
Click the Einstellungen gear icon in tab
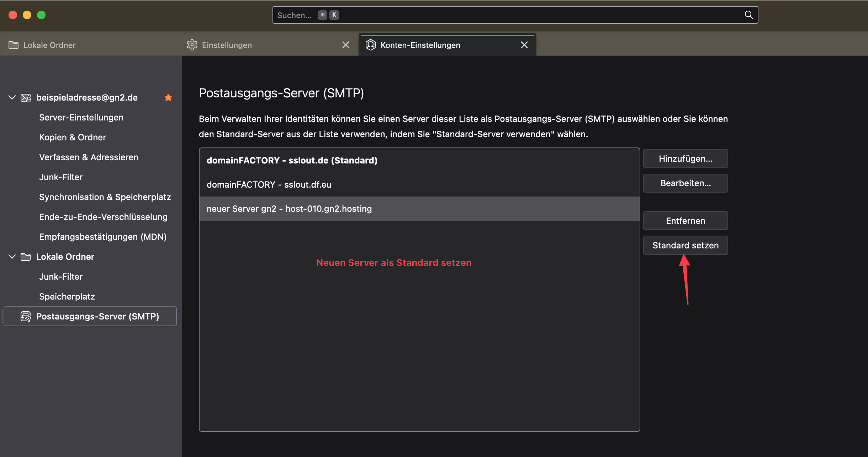(x=192, y=45)
